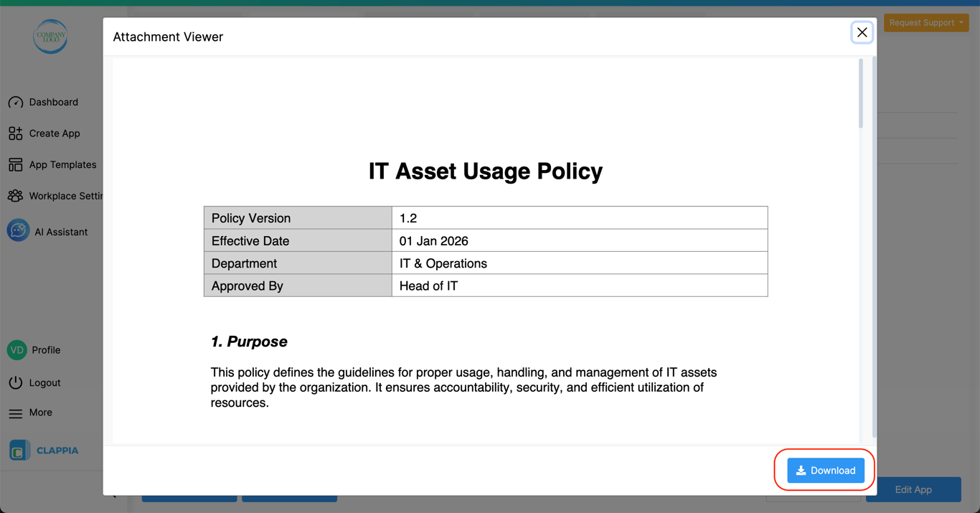Open the App Templates icon
Image resolution: width=980 pixels, height=513 pixels.
point(15,165)
